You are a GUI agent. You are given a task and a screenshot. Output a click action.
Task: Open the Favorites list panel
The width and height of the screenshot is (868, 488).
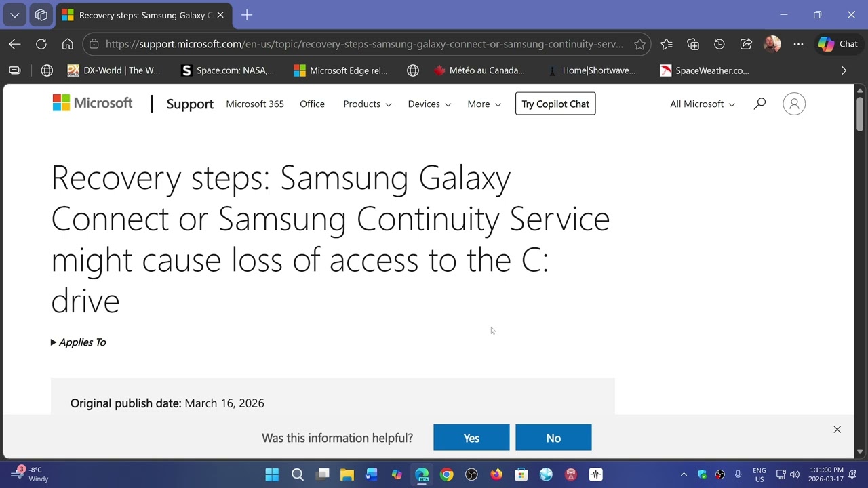pyautogui.click(x=667, y=44)
